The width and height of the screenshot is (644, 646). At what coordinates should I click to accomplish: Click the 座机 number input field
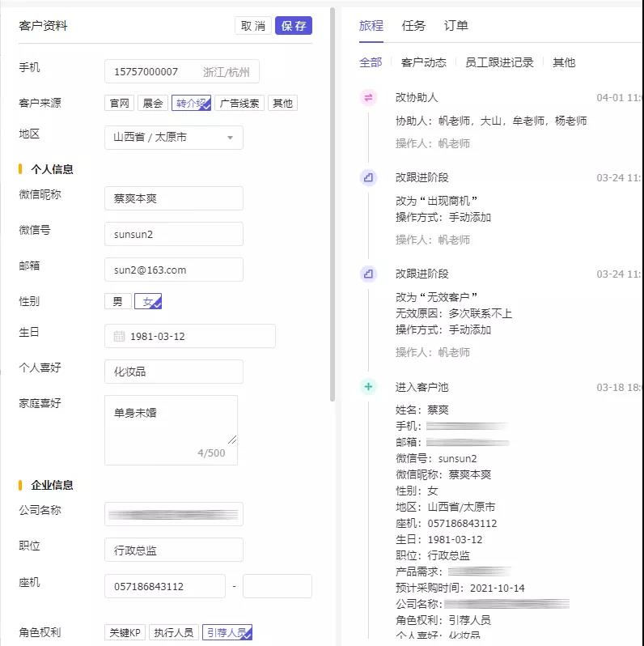click(x=165, y=586)
